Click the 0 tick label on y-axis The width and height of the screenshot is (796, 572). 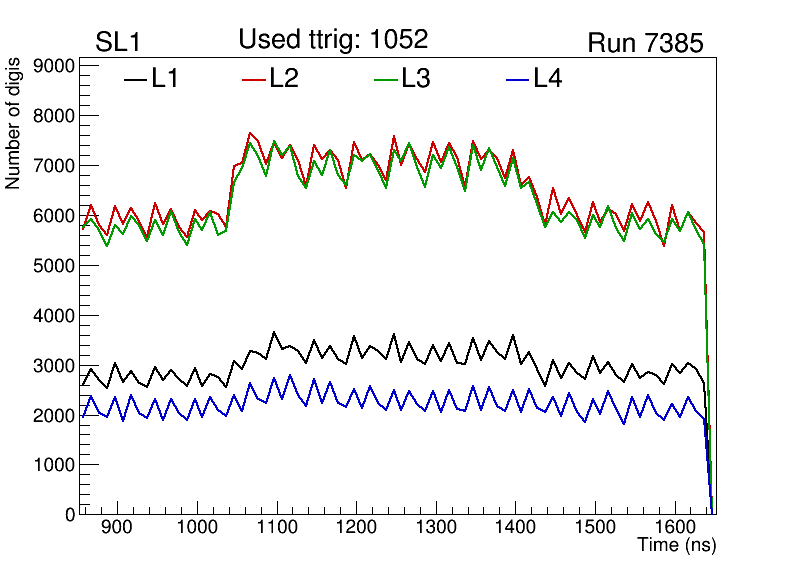[69, 515]
